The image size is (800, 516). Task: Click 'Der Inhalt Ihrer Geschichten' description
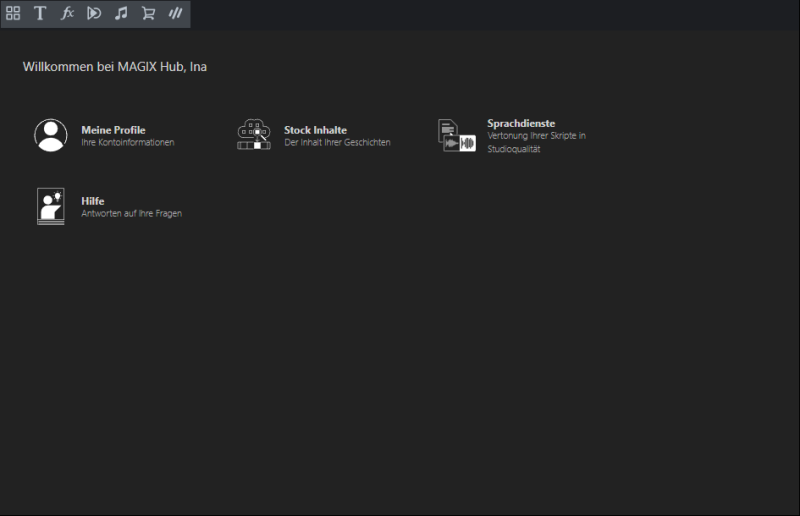pyautogui.click(x=337, y=143)
